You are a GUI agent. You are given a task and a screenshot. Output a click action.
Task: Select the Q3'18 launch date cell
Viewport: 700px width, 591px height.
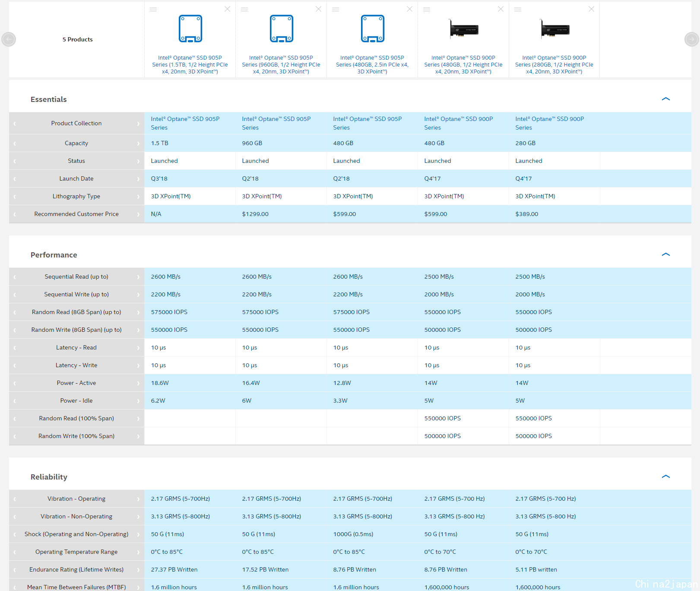(x=159, y=178)
